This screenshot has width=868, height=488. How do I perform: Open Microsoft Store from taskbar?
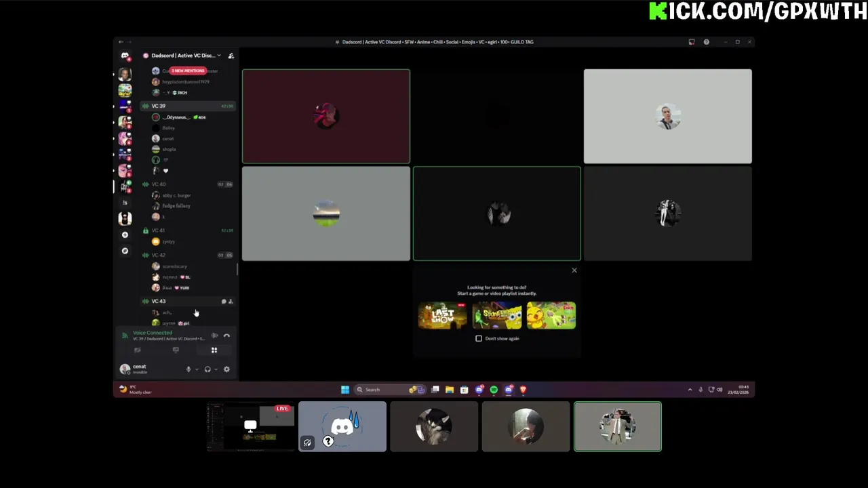[465, 390]
